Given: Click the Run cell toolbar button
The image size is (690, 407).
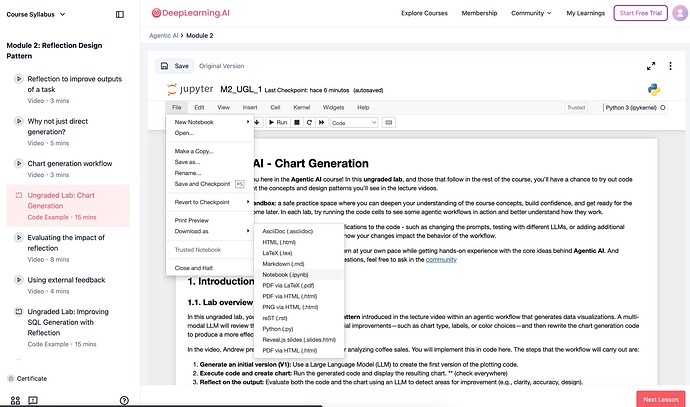Looking at the screenshot, I should point(278,122).
